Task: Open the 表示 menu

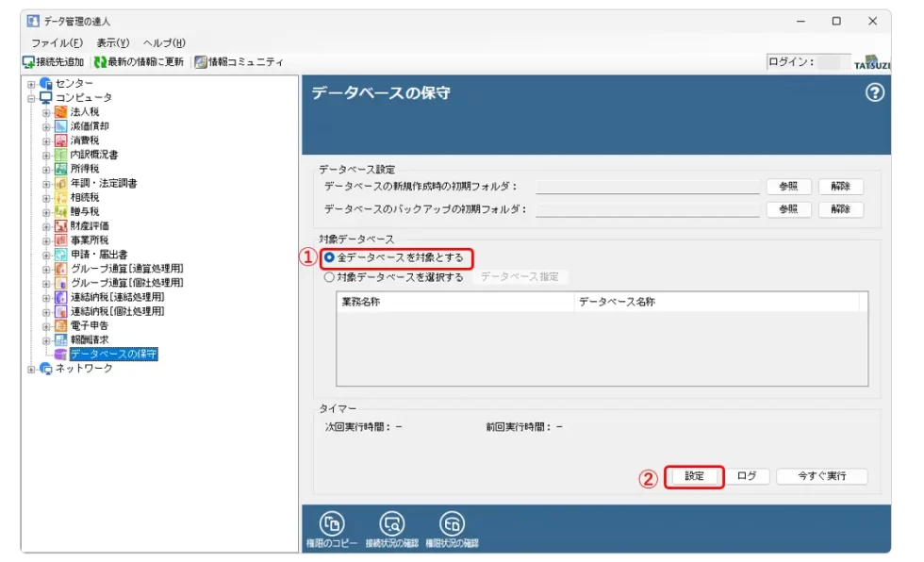Action: [112, 43]
